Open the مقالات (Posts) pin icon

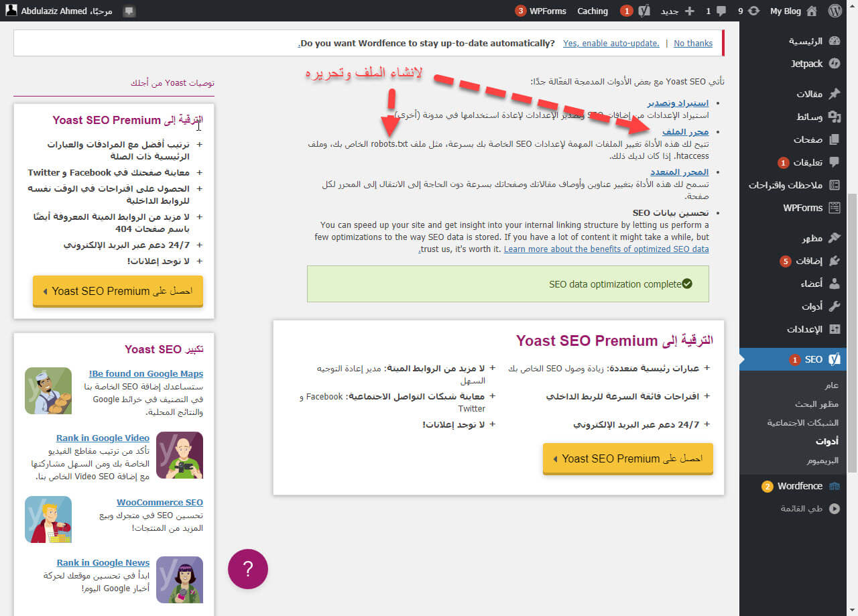pos(835,94)
